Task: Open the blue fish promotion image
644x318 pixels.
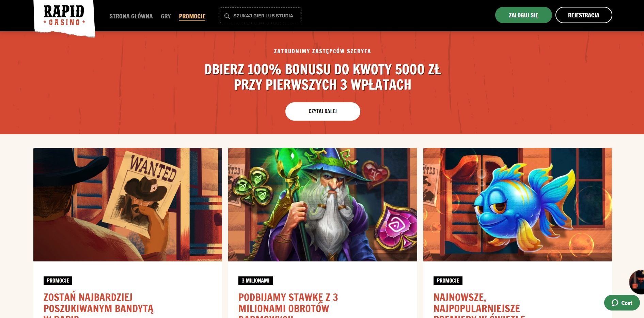Action: [518, 205]
